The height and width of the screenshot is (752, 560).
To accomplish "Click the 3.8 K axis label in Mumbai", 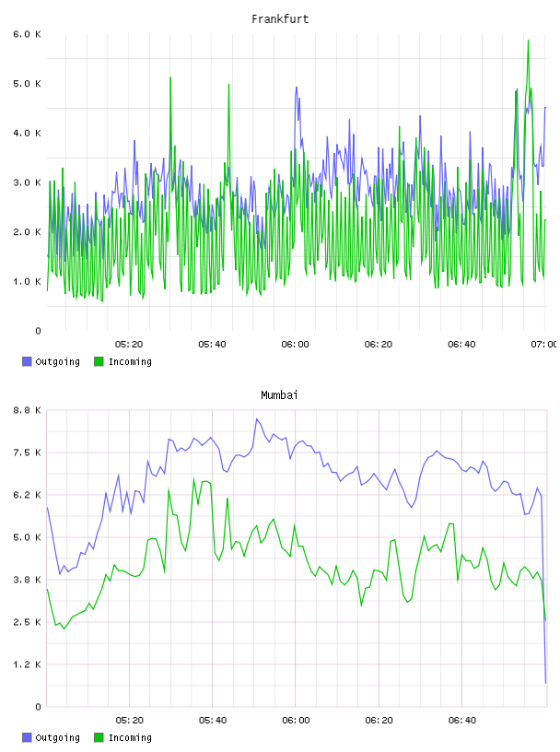I will pos(28,580).
